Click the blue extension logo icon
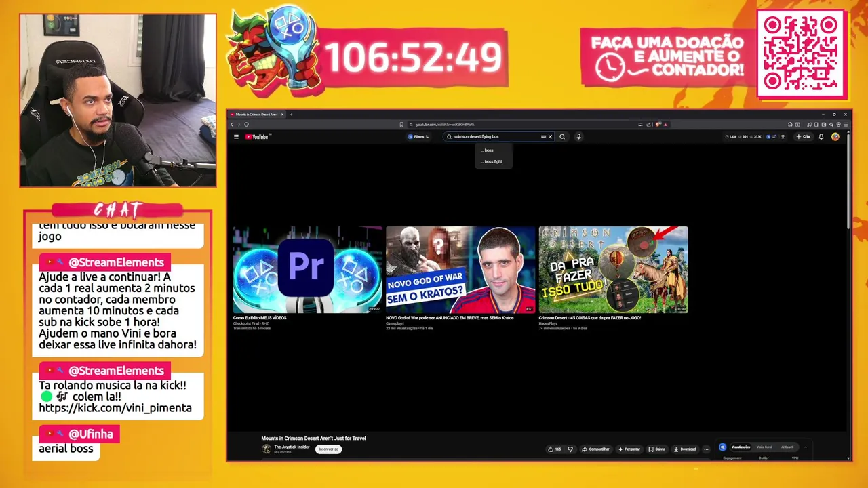The image size is (868, 488). pos(723,447)
